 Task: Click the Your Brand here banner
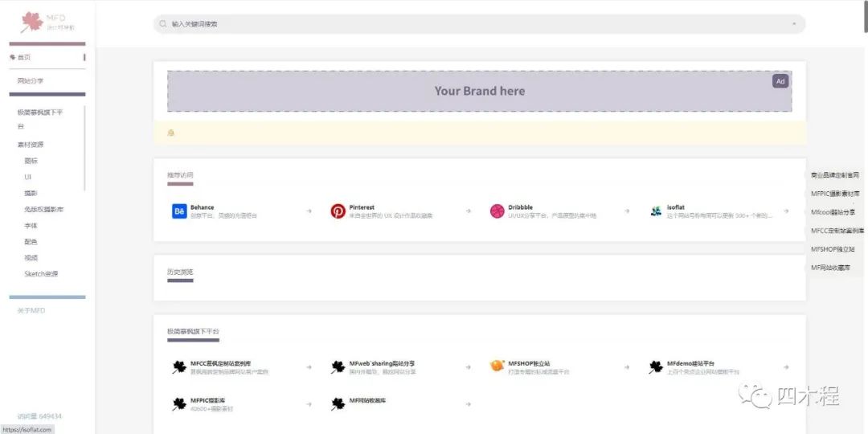point(479,91)
